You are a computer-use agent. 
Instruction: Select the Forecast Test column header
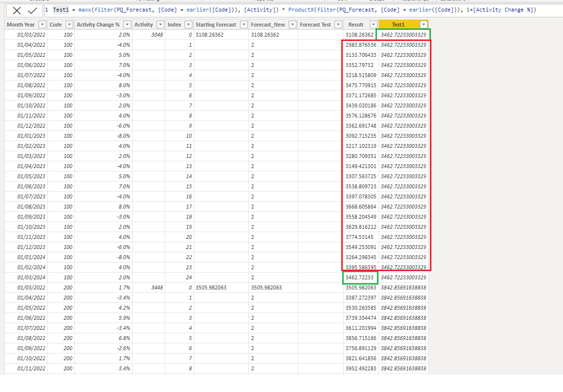click(315, 25)
